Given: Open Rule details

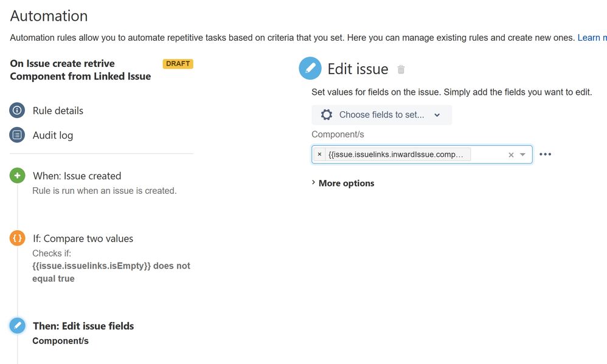Looking at the screenshot, I should (x=58, y=111).
